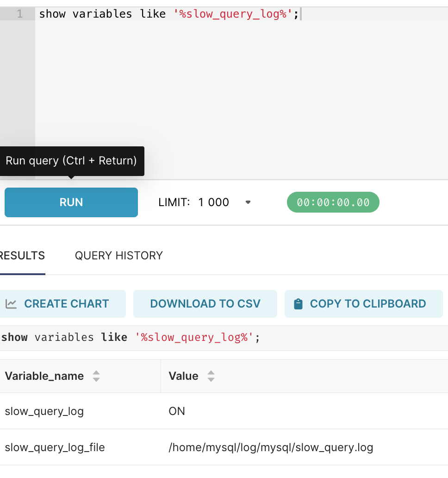448x478 pixels.
Task: Select the /home/mysql/log/mysql/slow_query.log value
Action: pyautogui.click(x=271, y=447)
